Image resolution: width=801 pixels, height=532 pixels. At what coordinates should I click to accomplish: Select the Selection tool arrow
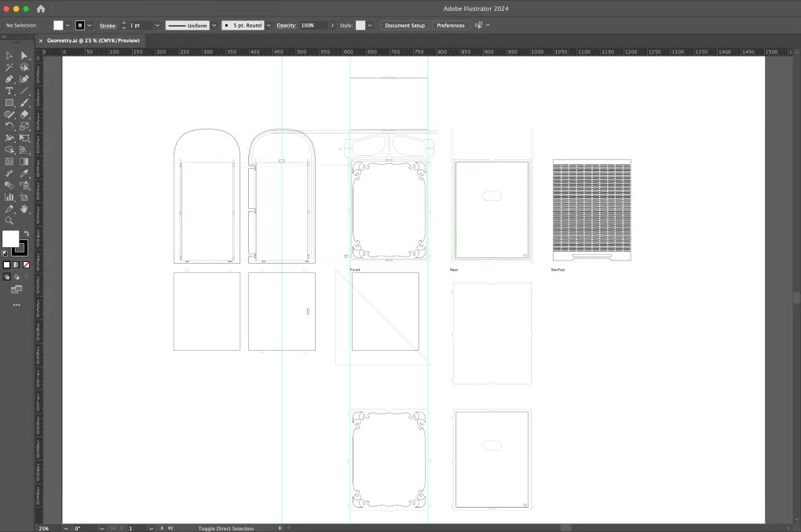(x=9, y=55)
